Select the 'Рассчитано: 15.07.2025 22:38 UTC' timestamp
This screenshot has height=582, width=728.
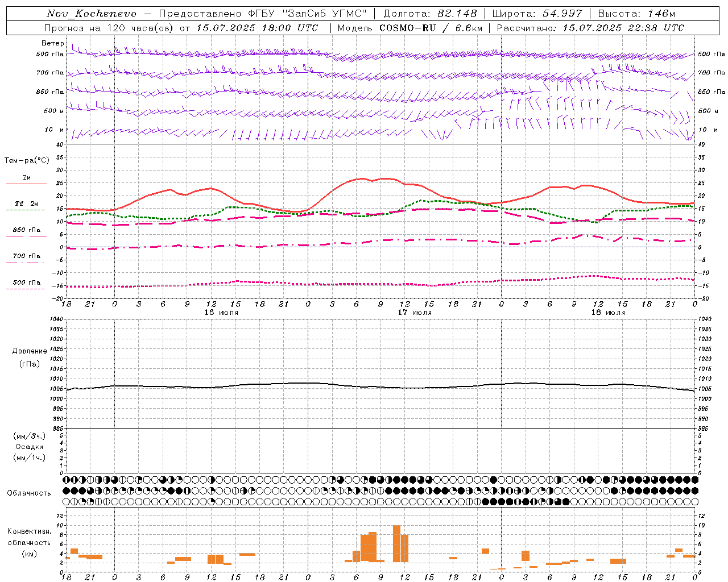pyautogui.click(x=590, y=28)
